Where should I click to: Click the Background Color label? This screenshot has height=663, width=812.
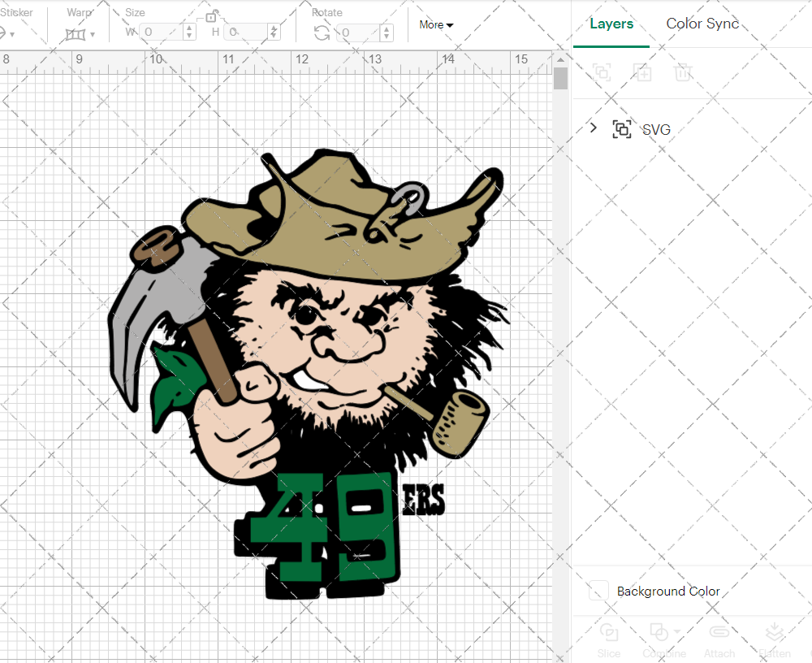coord(668,591)
